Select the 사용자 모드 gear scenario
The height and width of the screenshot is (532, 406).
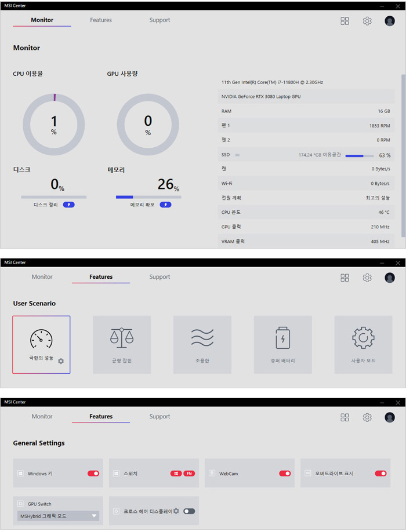click(363, 345)
